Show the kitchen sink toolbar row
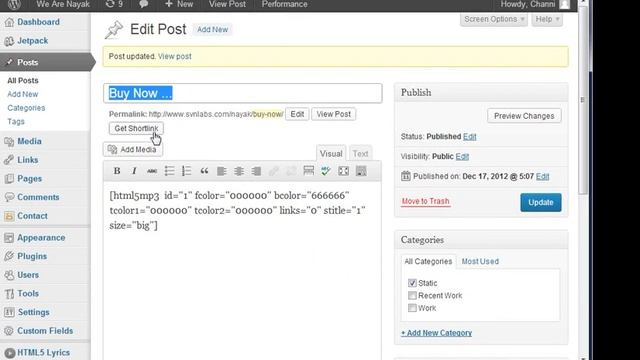The height and width of the screenshot is (360, 640). pos(361,171)
